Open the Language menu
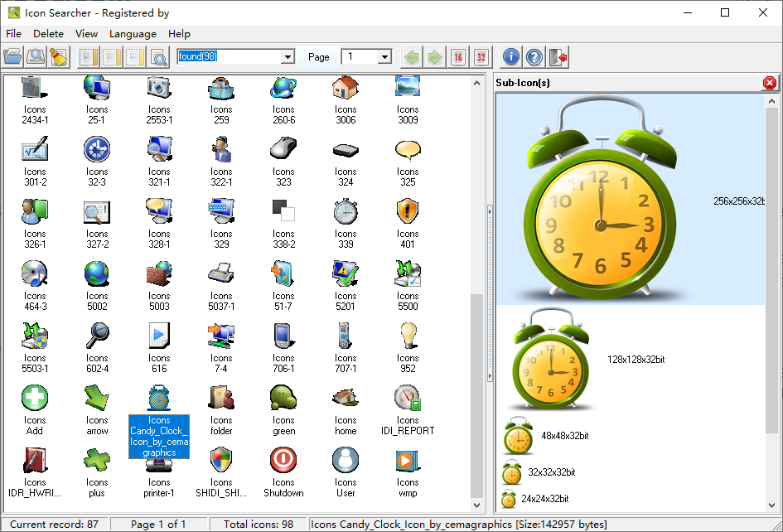Image resolution: width=783 pixels, height=532 pixels. coord(133,34)
